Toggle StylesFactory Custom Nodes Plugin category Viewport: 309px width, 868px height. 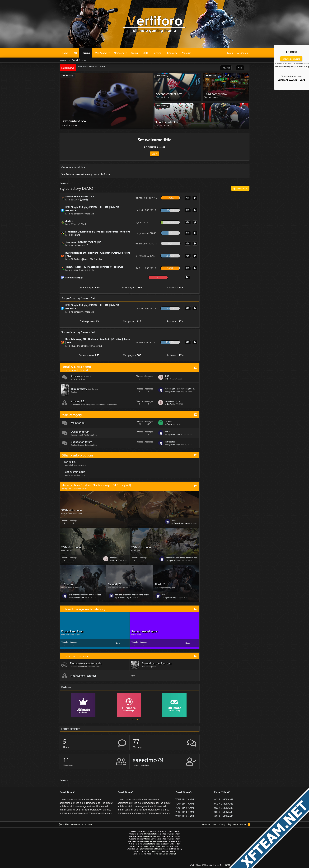tap(196, 486)
